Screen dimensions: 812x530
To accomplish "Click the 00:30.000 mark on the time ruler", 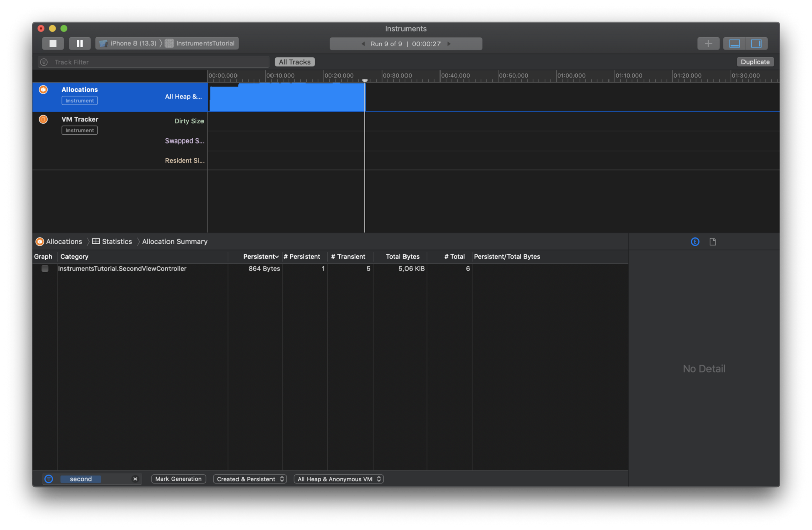I will click(397, 76).
